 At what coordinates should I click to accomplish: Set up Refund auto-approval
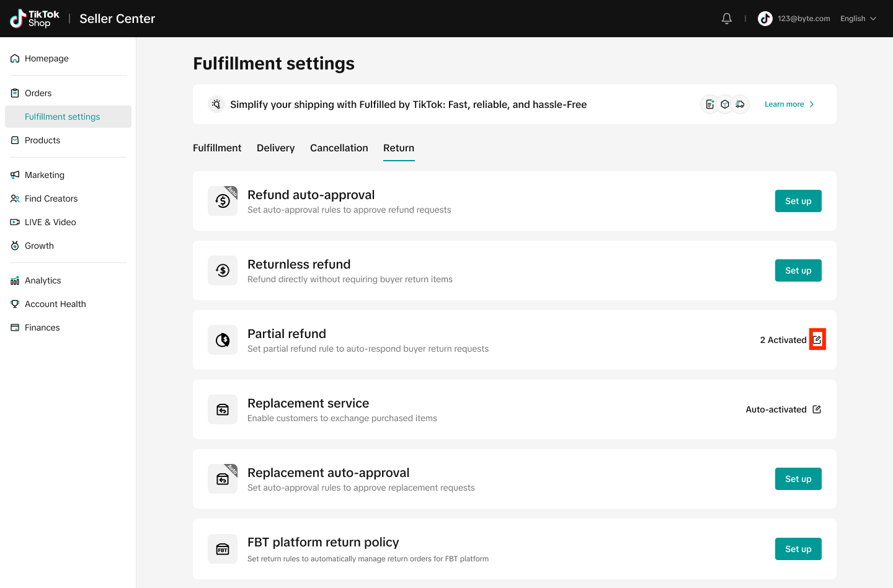(797, 201)
